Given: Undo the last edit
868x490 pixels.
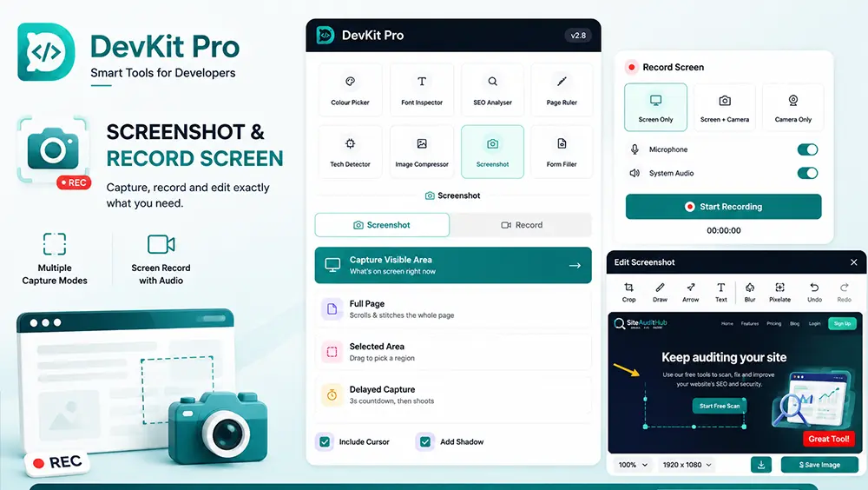Looking at the screenshot, I should tap(814, 292).
